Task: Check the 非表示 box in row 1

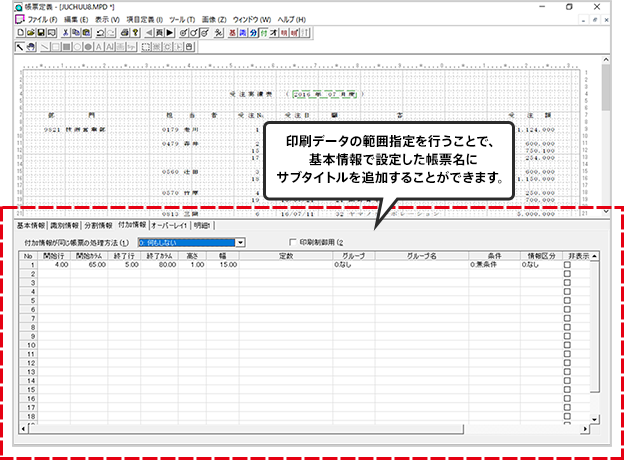Action: click(x=568, y=265)
